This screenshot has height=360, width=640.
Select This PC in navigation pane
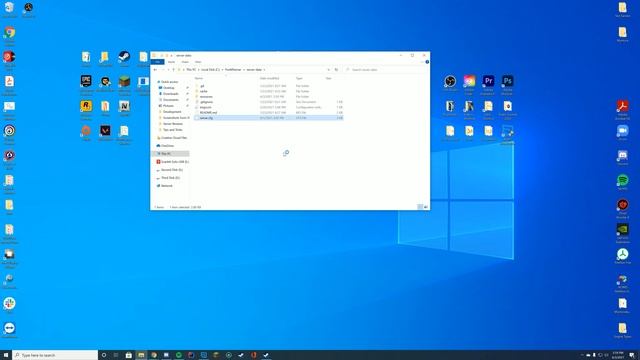coord(170,154)
